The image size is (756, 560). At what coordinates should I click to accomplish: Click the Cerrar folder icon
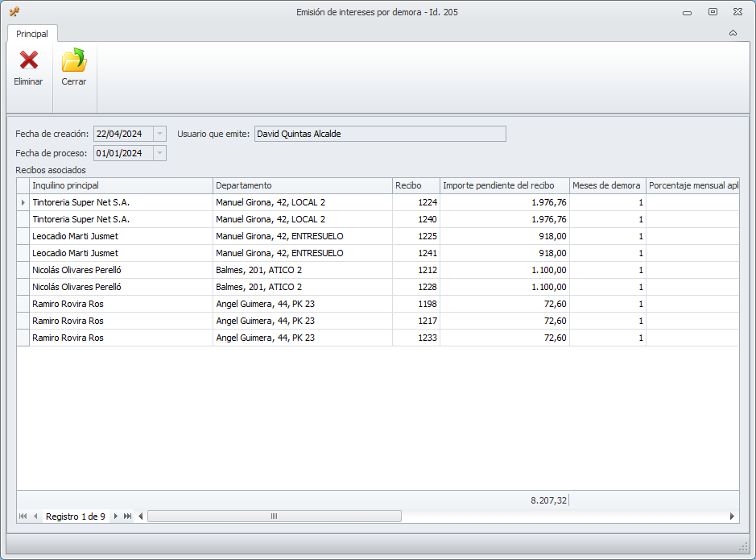[74, 60]
